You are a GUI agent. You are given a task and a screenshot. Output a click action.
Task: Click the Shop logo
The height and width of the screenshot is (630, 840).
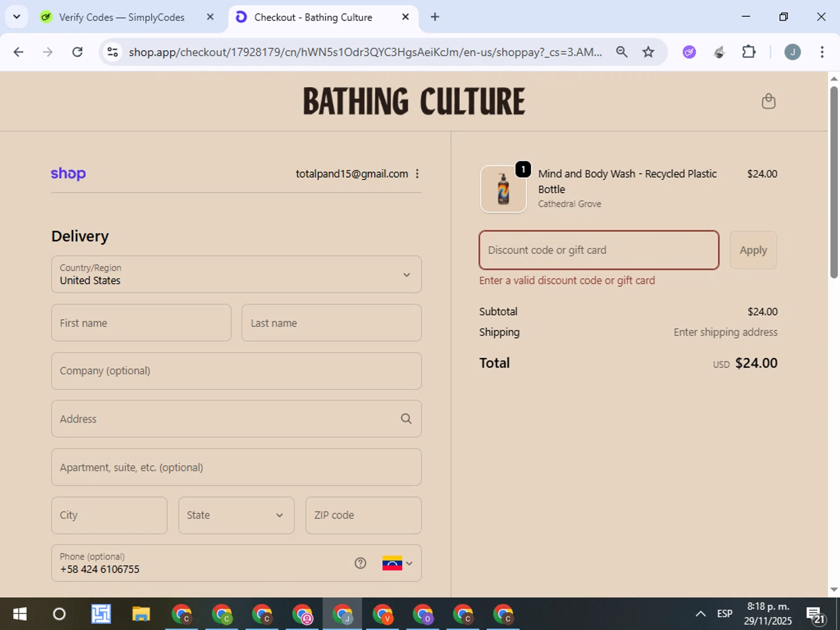click(x=68, y=174)
